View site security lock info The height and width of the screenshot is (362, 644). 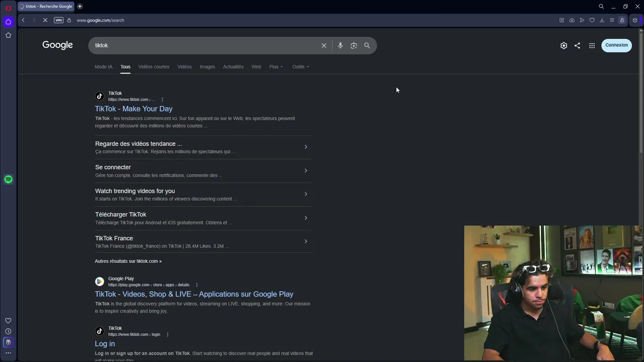click(x=69, y=20)
